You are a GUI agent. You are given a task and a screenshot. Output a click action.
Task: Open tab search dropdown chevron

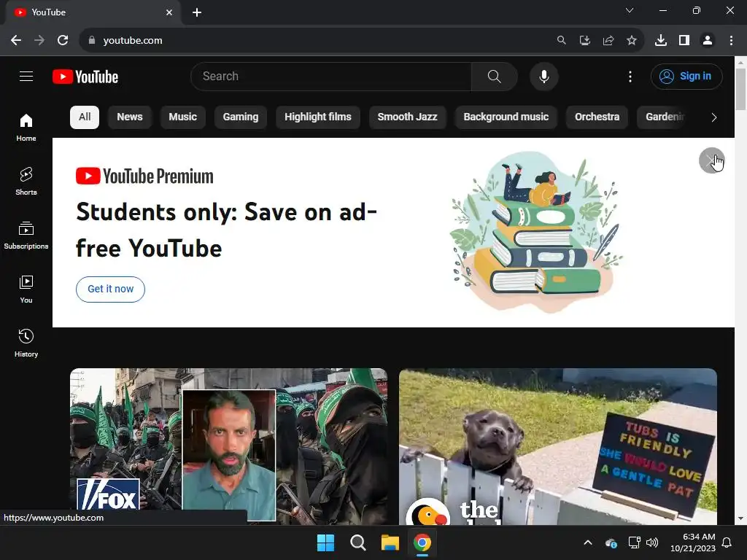[x=630, y=10]
